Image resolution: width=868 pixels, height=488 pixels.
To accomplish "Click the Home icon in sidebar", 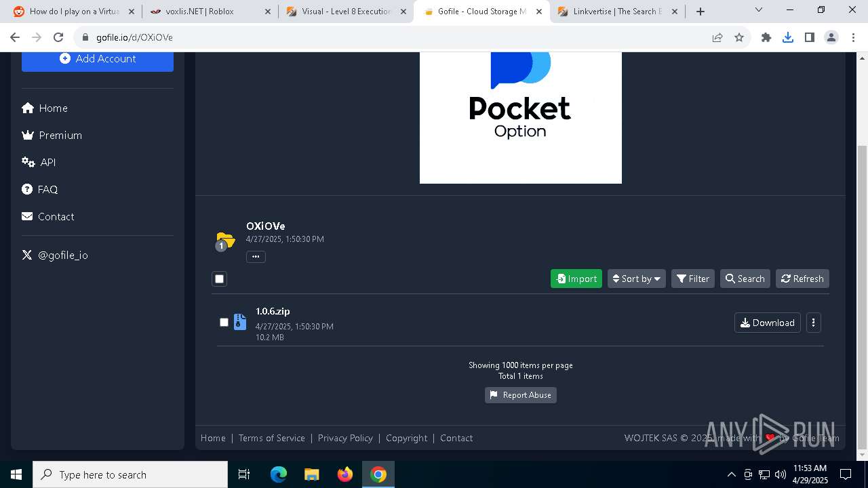I will (x=28, y=108).
